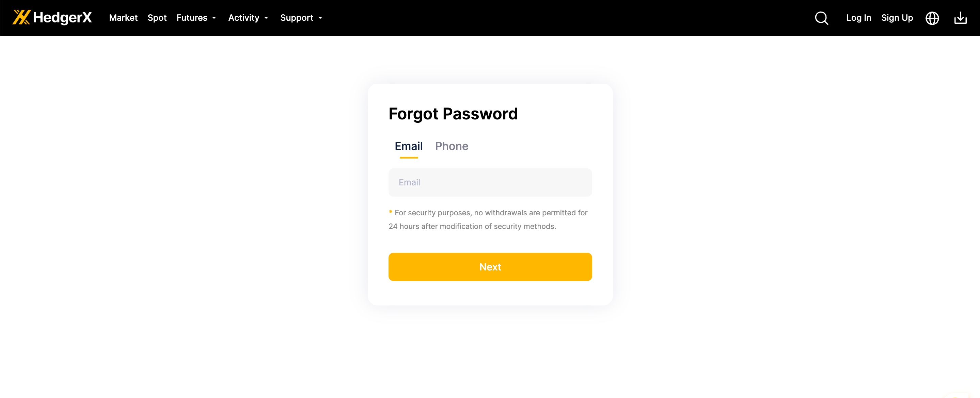This screenshot has height=398, width=980.
Task: Switch to the Phone tab
Action: click(452, 146)
